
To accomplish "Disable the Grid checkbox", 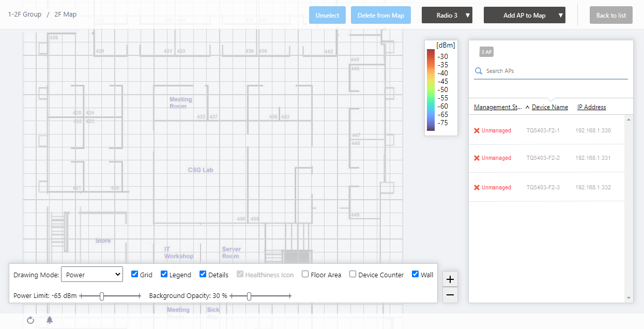I will click(134, 275).
